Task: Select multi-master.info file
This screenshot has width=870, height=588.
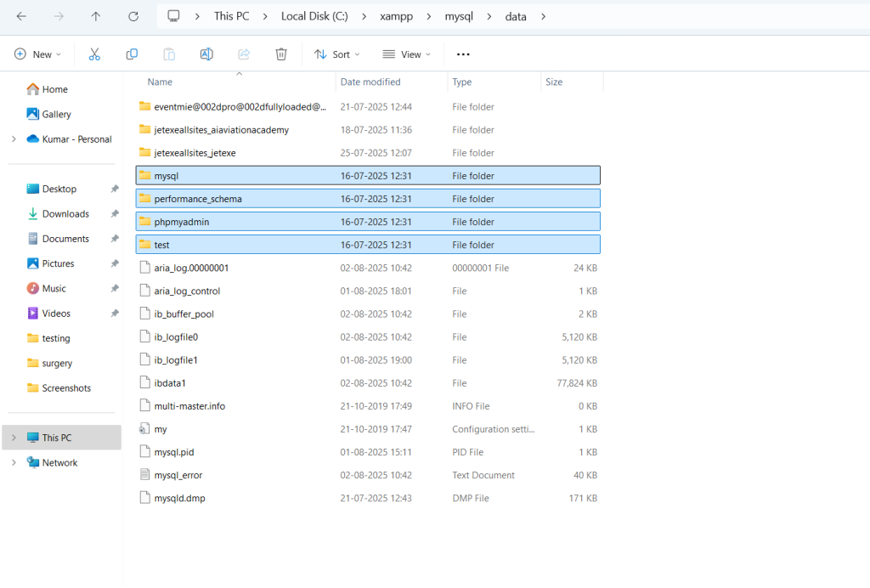Action: pos(368,406)
